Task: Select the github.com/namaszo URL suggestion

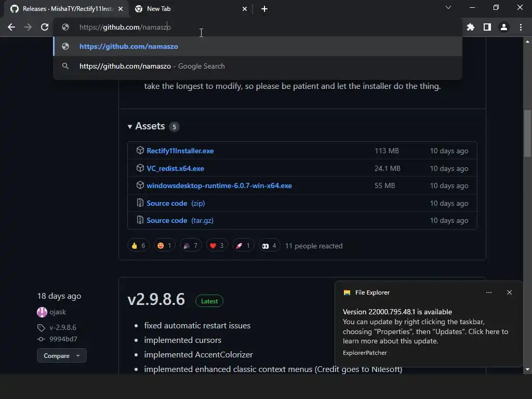Action: coord(258,46)
